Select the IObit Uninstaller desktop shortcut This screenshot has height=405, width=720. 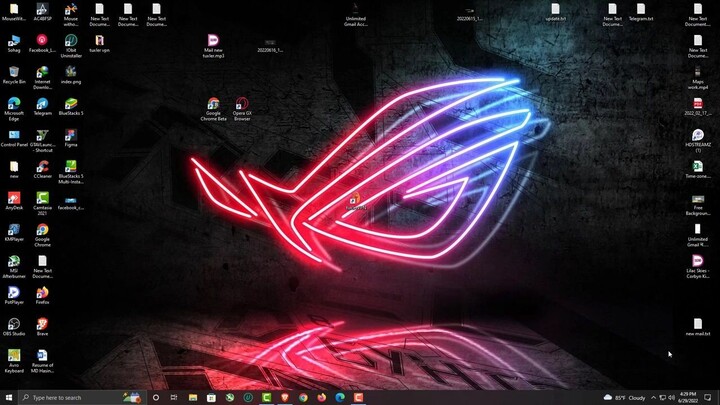coord(71,46)
